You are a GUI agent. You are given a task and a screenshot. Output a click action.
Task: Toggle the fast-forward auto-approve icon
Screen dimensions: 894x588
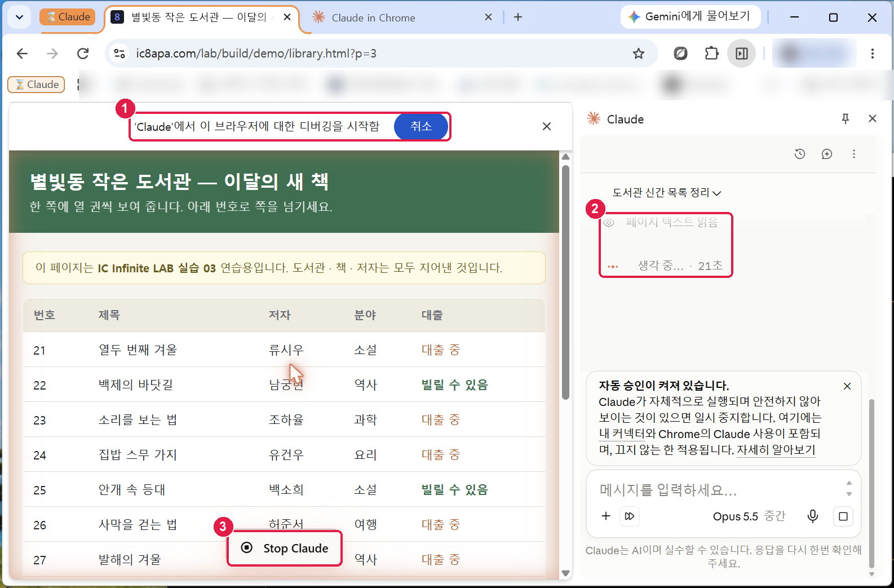coord(630,516)
